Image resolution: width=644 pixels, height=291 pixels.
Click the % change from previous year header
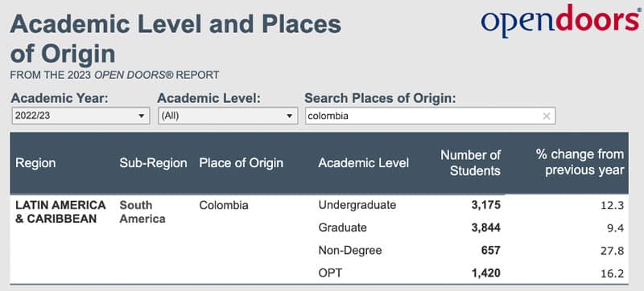click(580, 162)
